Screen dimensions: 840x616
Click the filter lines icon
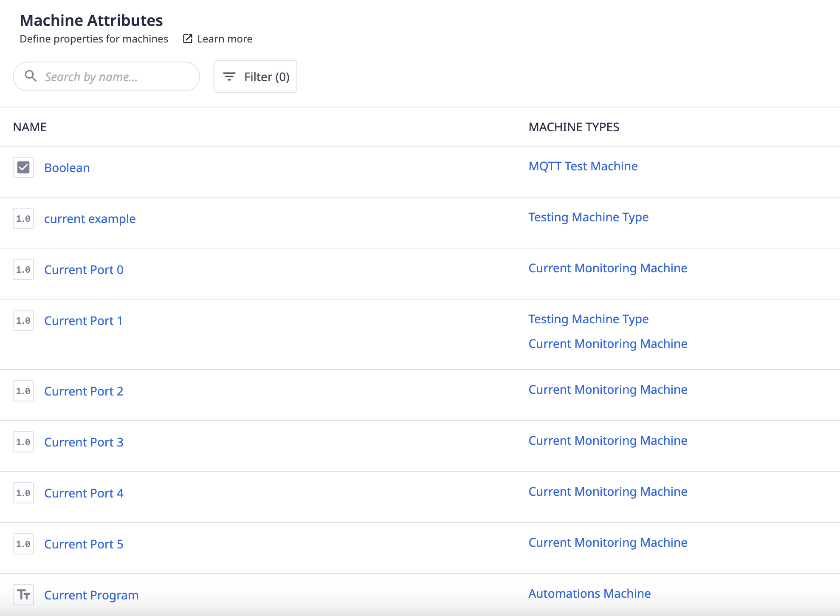(x=229, y=76)
